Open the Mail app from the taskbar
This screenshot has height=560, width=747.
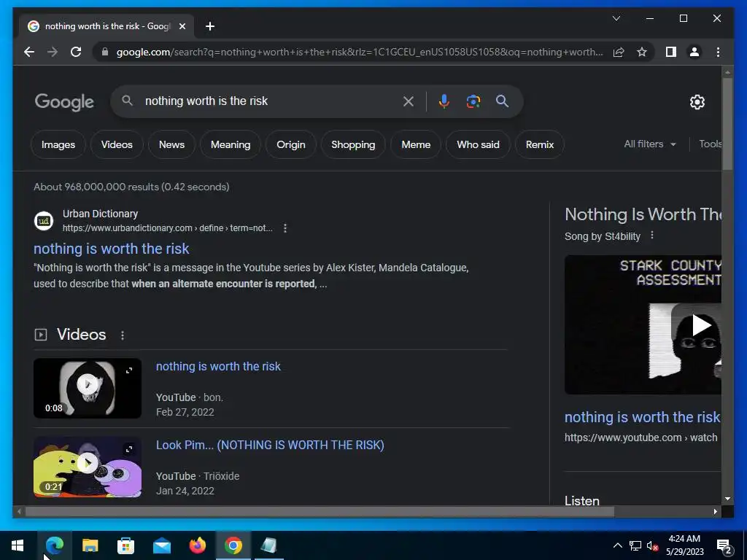161,545
